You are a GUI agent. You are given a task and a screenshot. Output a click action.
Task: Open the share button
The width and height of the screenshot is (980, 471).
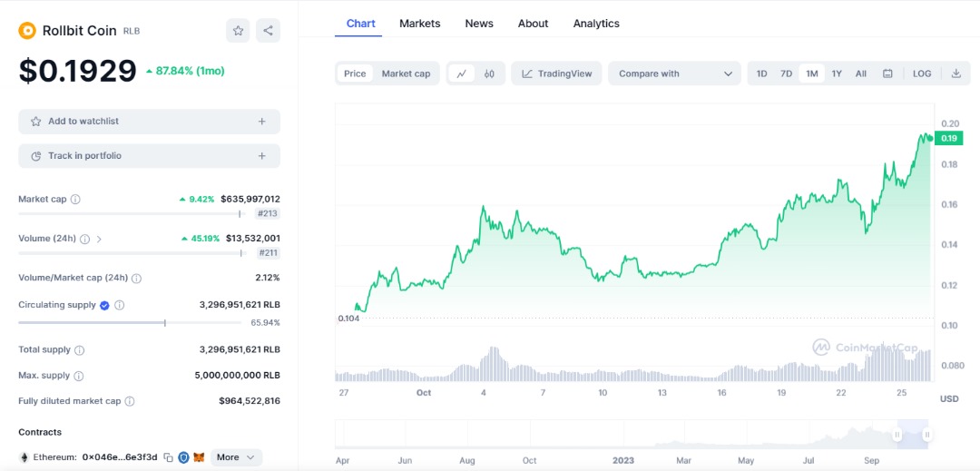pos(268,30)
